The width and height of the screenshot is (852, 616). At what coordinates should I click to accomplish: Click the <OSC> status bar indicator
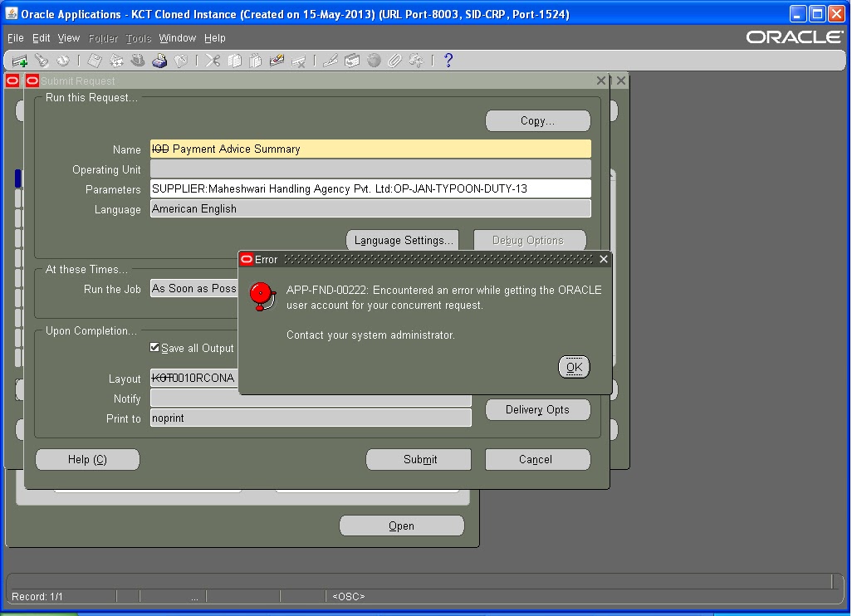coord(348,596)
